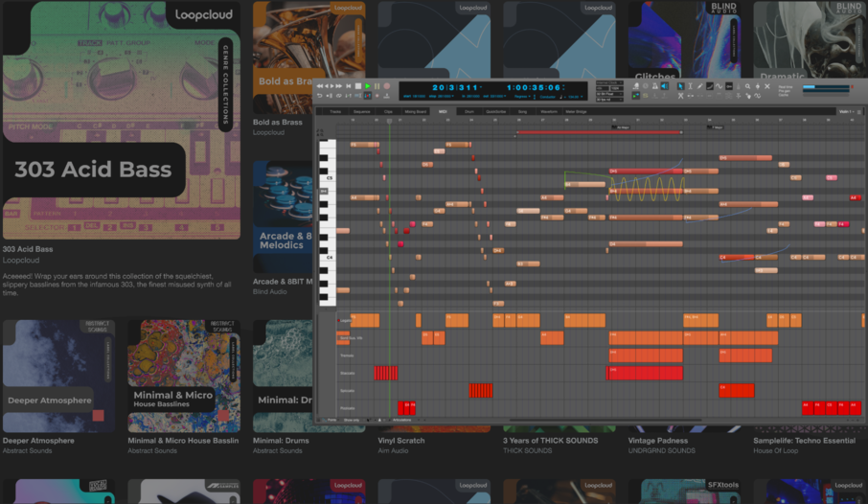Click the Show only button at editor bottom
The height and width of the screenshot is (504, 868).
pyautogui.click(x=351, y=420)
